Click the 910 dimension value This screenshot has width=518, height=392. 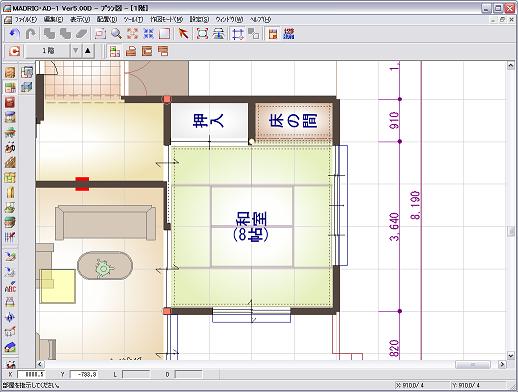[x=394, y=120]
